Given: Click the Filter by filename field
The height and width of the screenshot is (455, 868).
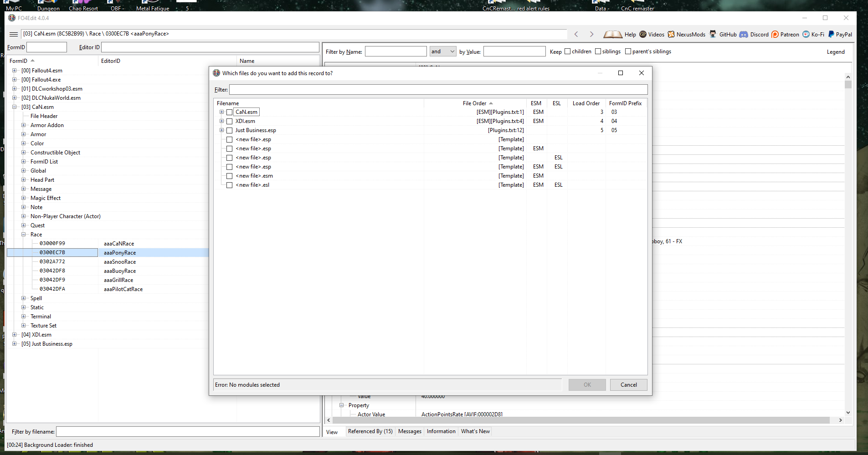Looking at the screenshot, I should [188, 431].
